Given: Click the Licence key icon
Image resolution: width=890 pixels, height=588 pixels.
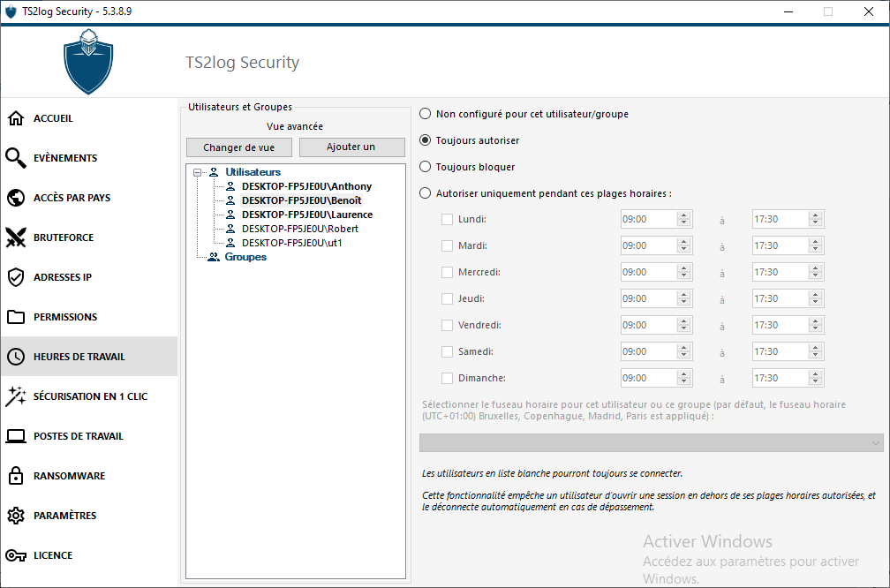Looking at the screenshot, I should 16,555.
